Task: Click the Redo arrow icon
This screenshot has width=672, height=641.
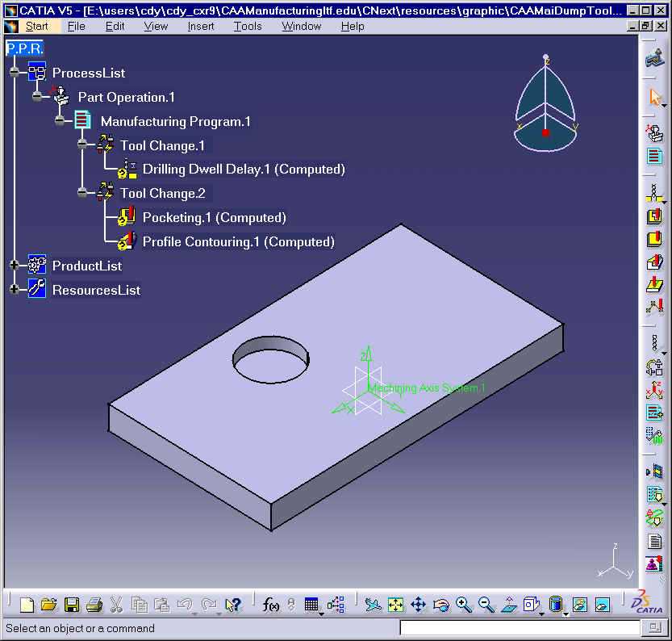Action: click(x=209, y=605)
